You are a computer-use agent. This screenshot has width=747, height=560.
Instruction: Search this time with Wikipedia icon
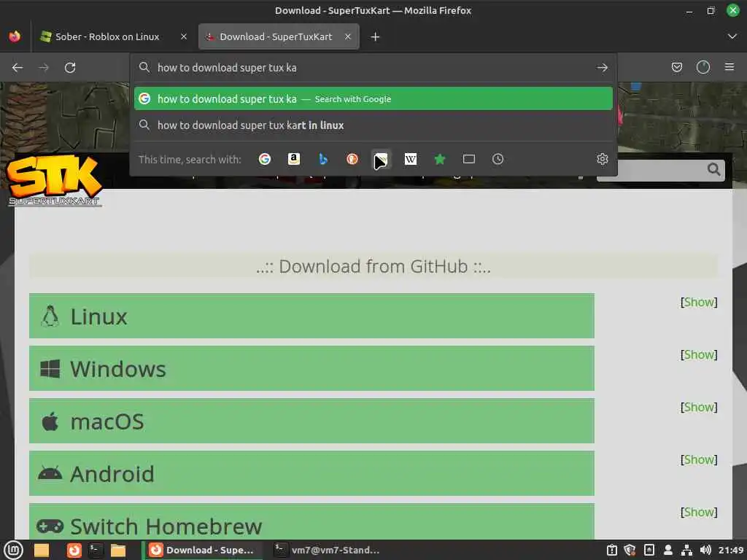tap(410, 159)
